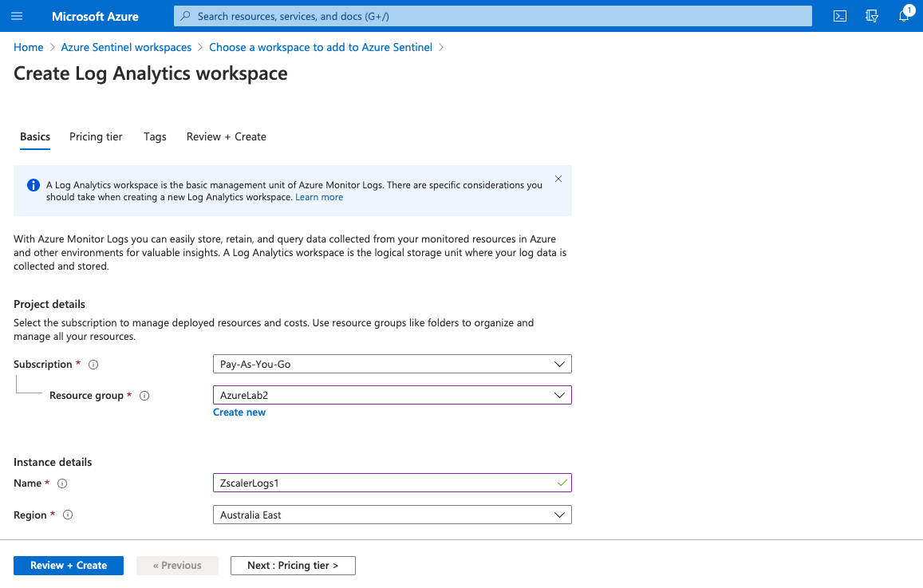923x588 pixels.
Task: Click Next : Pricing tier button
Action: [x=293, y=566]
